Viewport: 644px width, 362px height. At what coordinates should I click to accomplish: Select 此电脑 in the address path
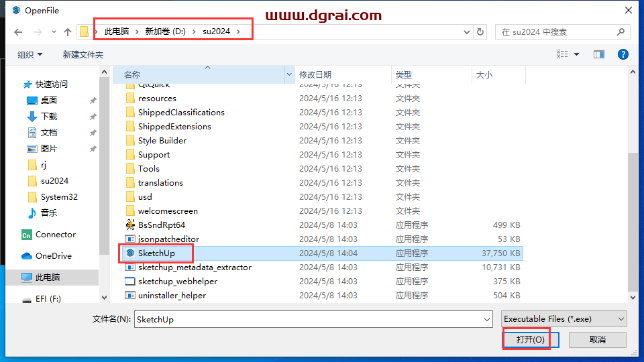point(117,32)
